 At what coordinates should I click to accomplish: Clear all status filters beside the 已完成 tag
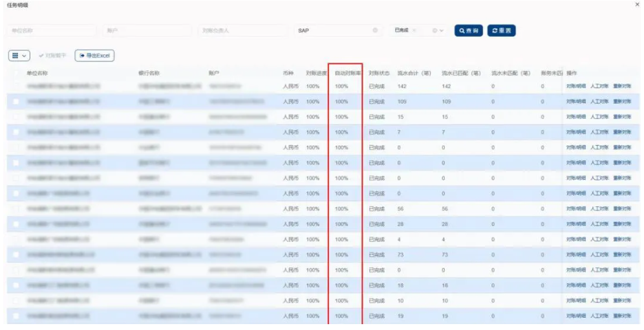click(435, 30)
